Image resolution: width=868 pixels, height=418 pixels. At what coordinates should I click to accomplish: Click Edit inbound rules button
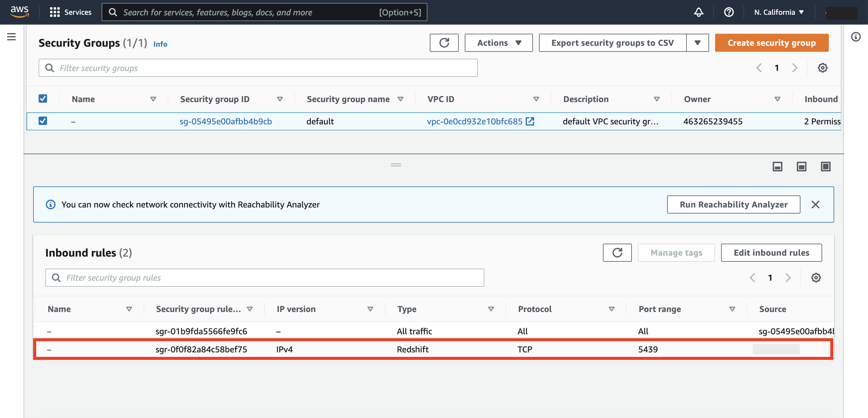pos(771,252)
